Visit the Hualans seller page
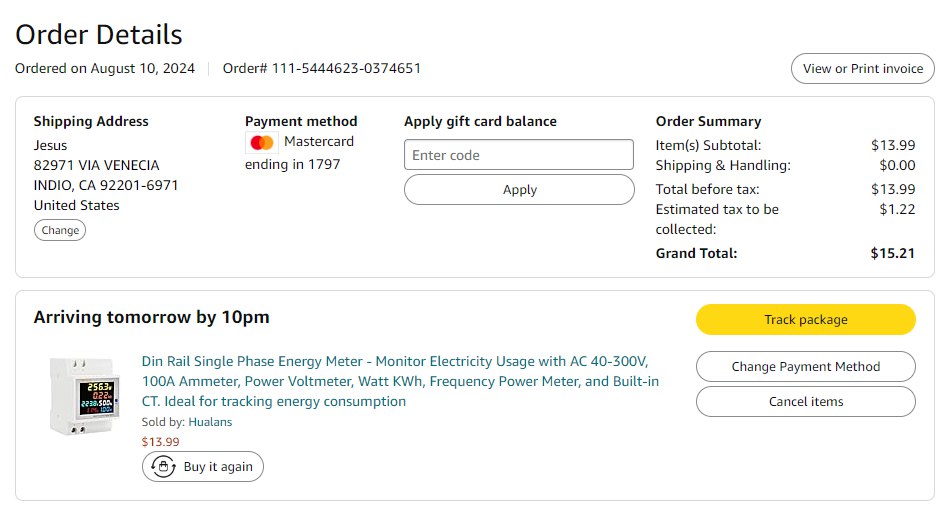This screenshot has width=951, height=510. (x=210, y=422)
